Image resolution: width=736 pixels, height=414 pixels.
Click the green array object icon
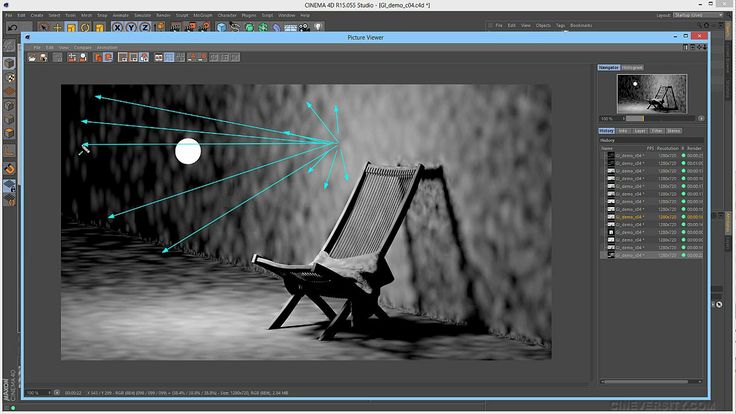tap(249, 28)
